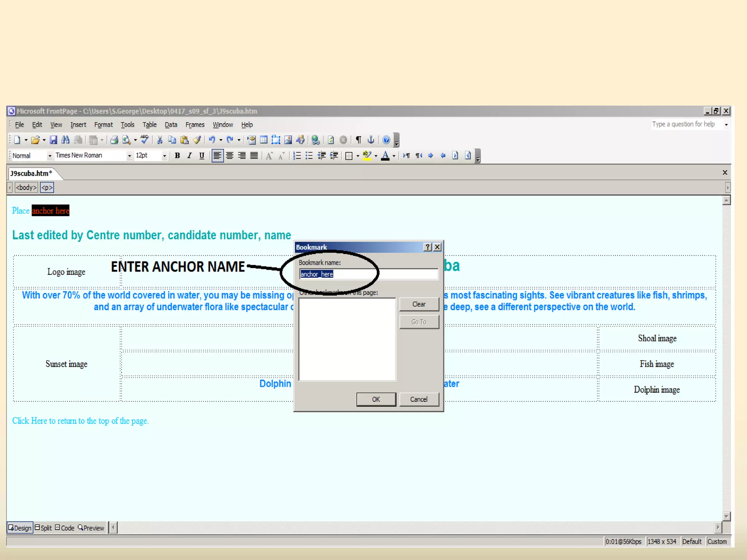This screenshot has width=747, height=560.
Task: Click the Insert Table icon
Action: pos(264,140)
